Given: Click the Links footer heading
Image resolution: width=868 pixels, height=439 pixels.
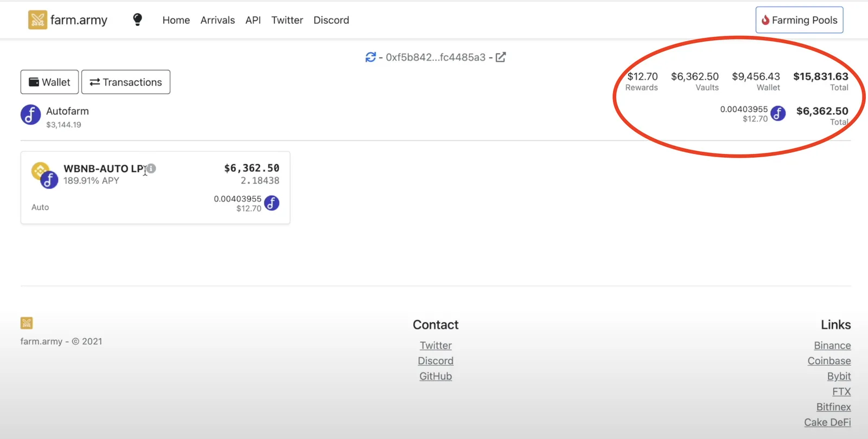Looking at the screenshot, I should coord(835,325).
